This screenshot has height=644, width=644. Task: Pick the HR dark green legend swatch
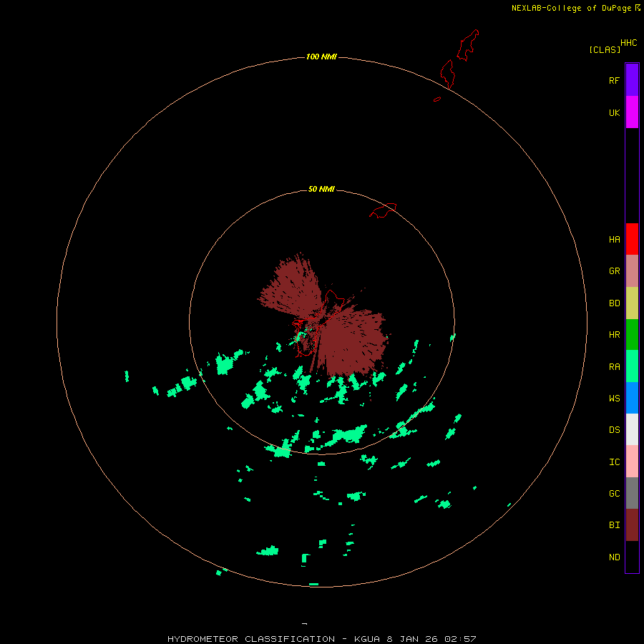pyautogui.click(x=632, y=335)
